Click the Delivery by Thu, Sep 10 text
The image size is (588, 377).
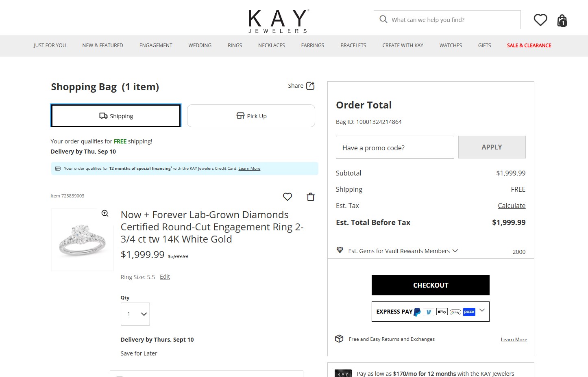[x=83, y=152]
